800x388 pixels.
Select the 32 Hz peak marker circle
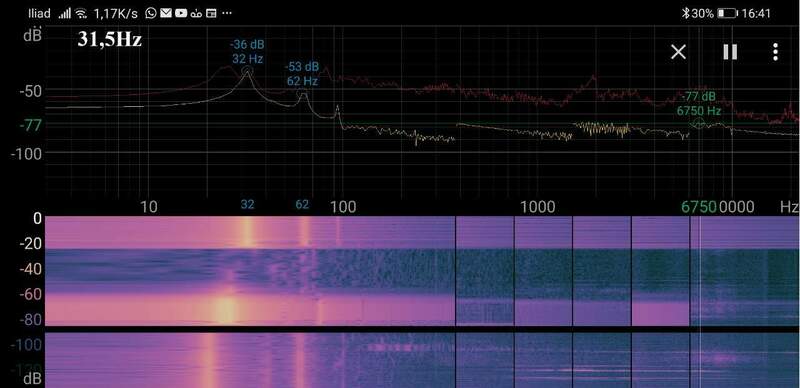pyautogui.click(x=247, y=71)
